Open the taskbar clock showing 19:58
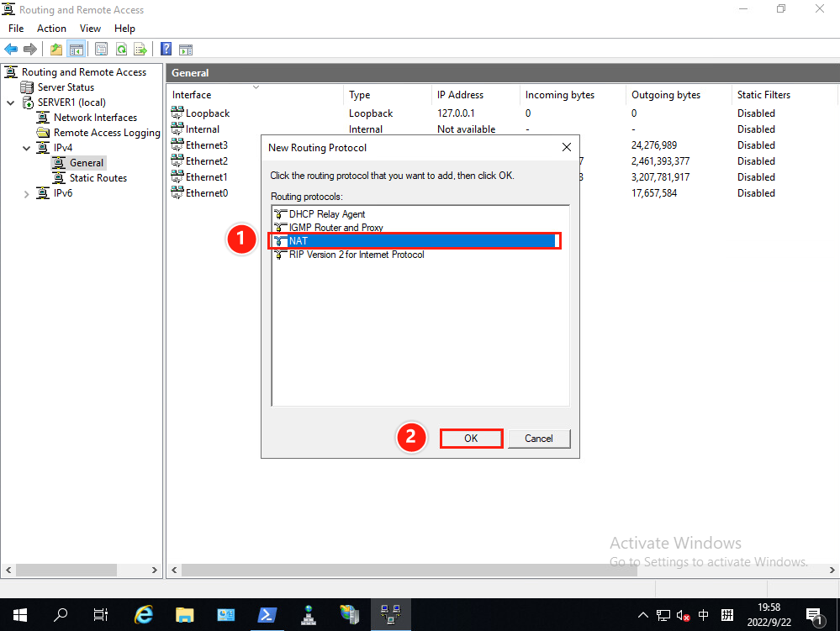The image size is (840, 631). (769, 615)
